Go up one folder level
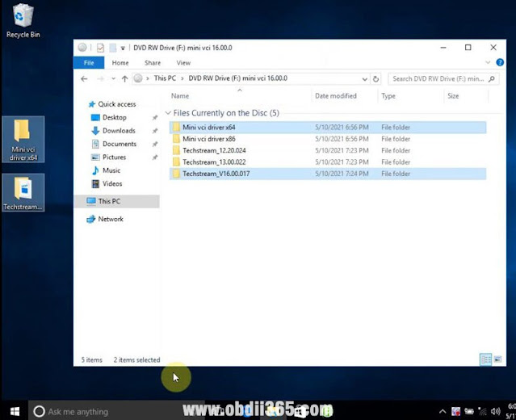Viewport: 516px width, 420px height. (x=124, y=78)
